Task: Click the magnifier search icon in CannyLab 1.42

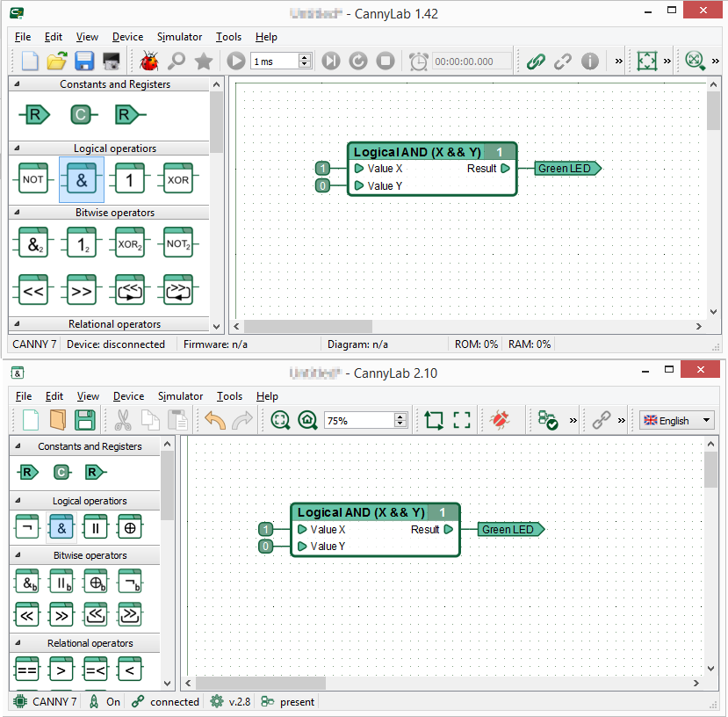Action: [177, 62]
